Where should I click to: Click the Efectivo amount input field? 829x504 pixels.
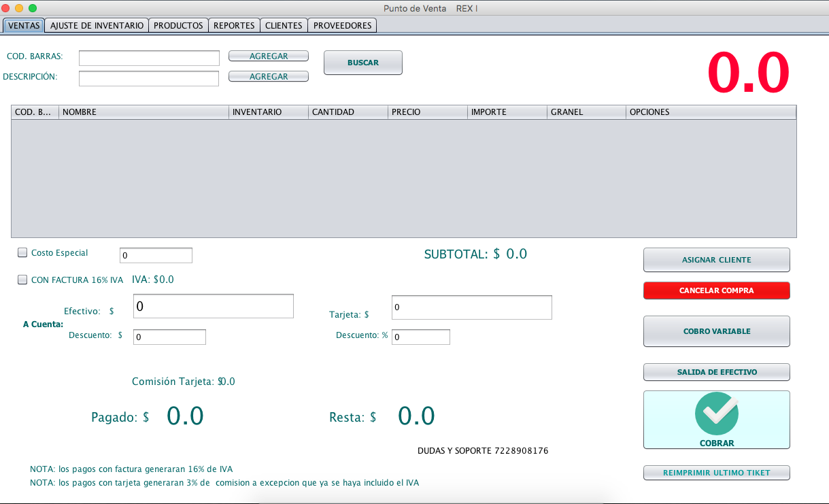click(x=213, y=306)
